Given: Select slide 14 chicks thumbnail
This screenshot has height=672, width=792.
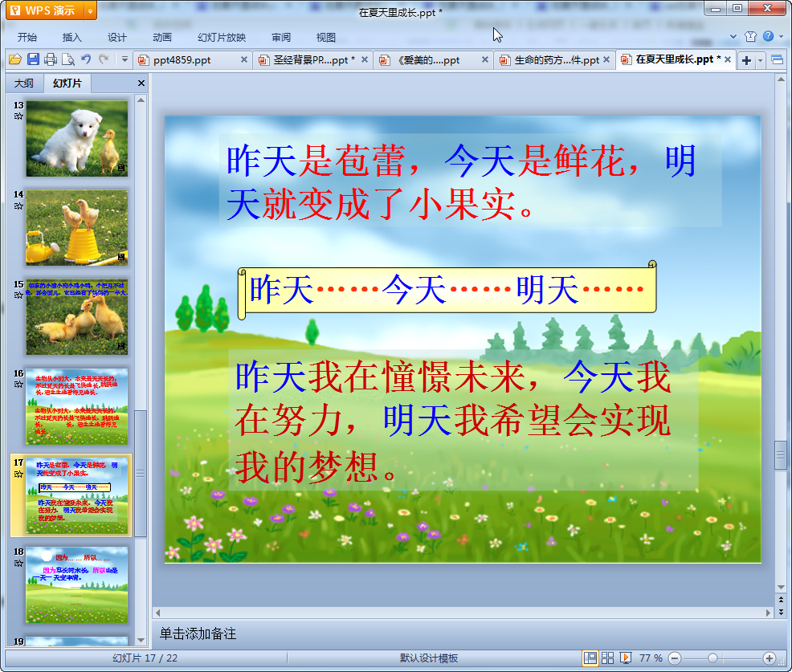Looking at the screenshot, I should tap(77, 228).
